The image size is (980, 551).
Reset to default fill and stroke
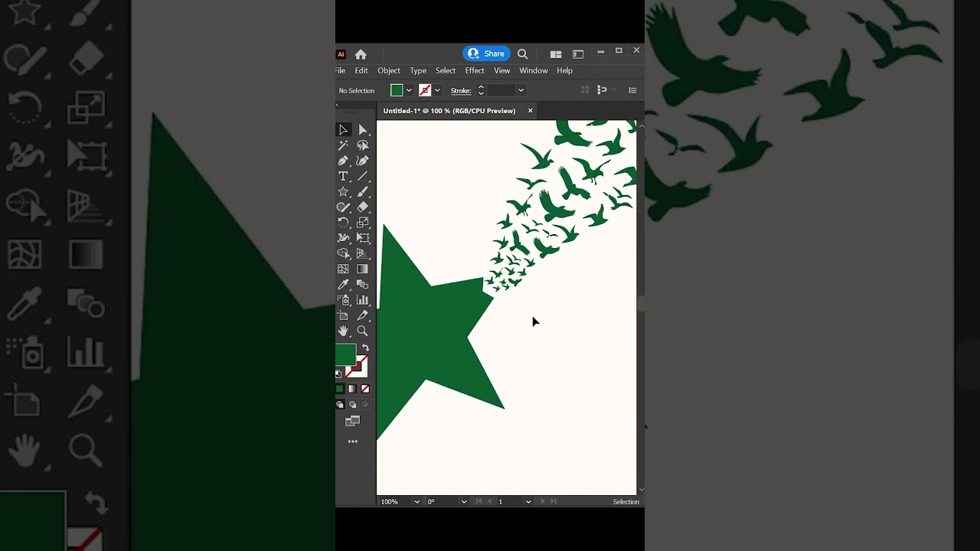pos(339,373)
